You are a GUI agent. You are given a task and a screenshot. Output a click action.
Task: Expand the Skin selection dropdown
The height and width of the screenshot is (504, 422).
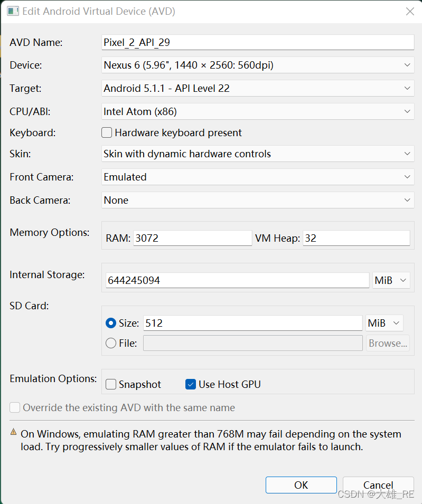click(258, 154)
